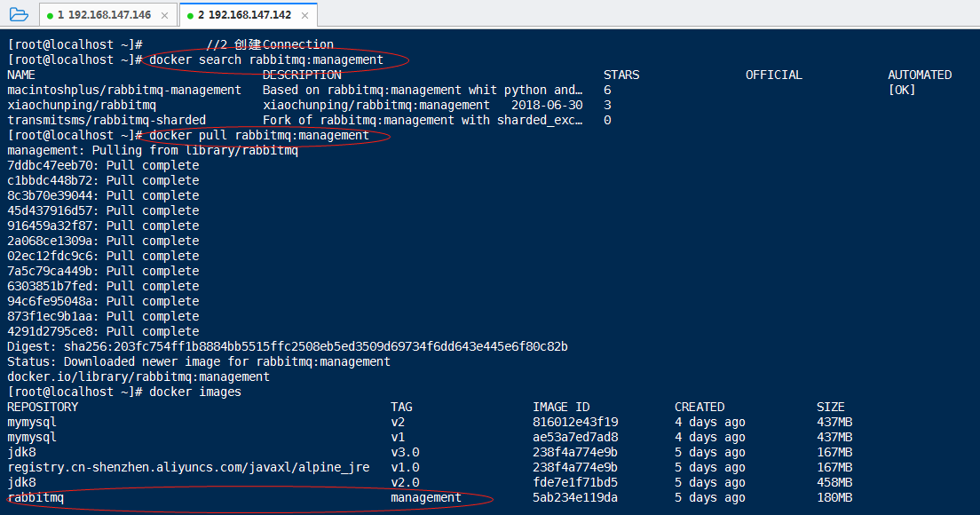Click image ID ae53a7ed7ad8
980x515 pixels.
click(x=575, y=437)
